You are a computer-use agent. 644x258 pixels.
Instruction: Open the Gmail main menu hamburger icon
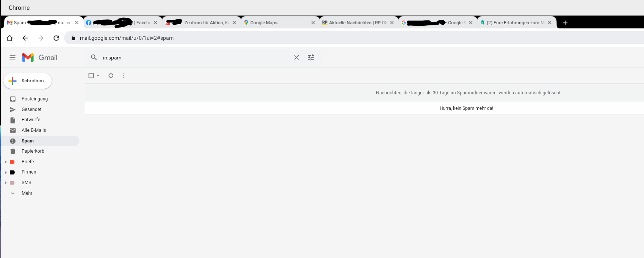[x=13, y=58]
